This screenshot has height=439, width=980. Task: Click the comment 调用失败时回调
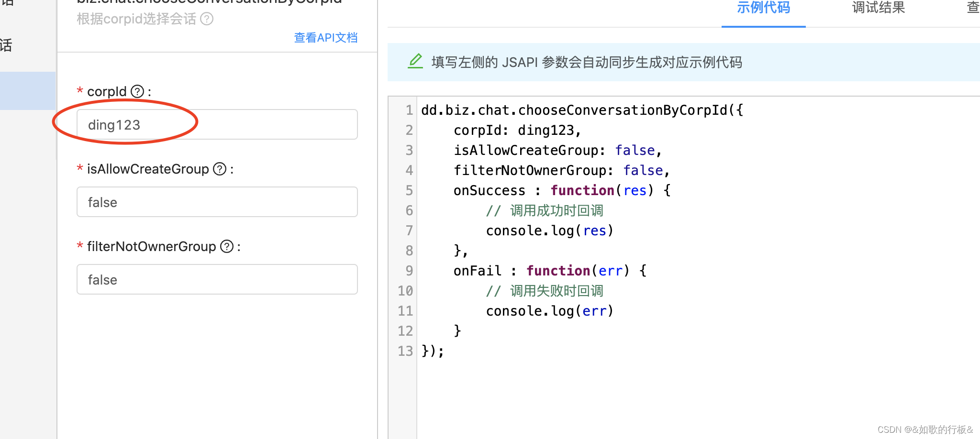tap(545, 291)
